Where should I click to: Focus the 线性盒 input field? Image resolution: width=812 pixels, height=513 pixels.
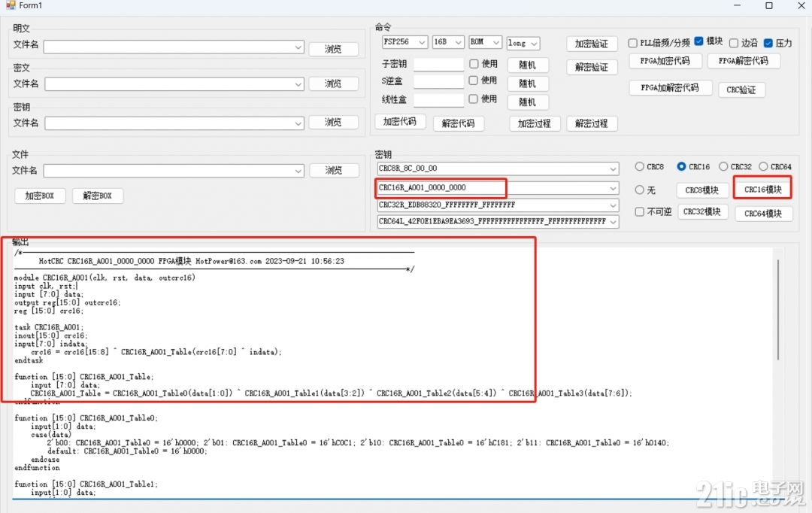[x=438, y=99]
